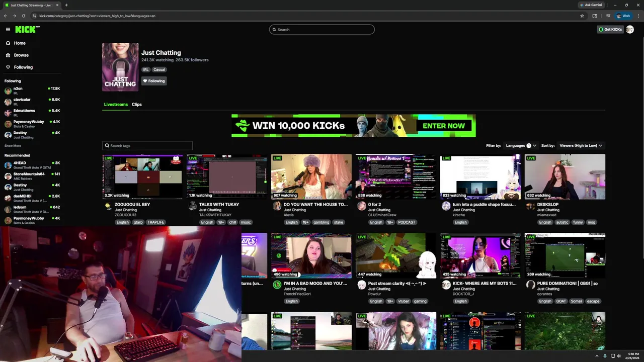This screenshot has height=362, width=644.
Task: Click the browser address bar URL
Action: (x=97, y=16)
